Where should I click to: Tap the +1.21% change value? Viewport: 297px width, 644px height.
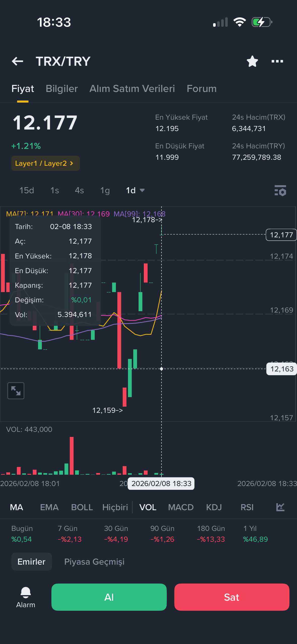point(26,146)
